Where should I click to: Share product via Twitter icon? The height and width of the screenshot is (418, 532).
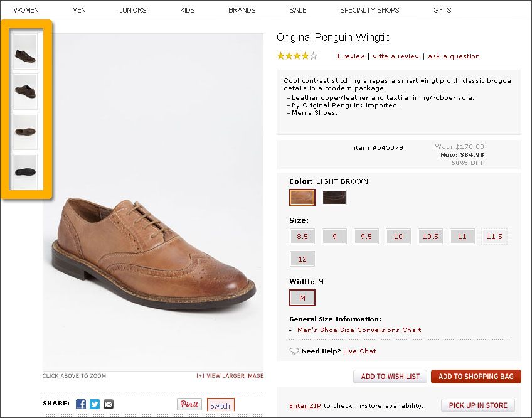[95, 404]
